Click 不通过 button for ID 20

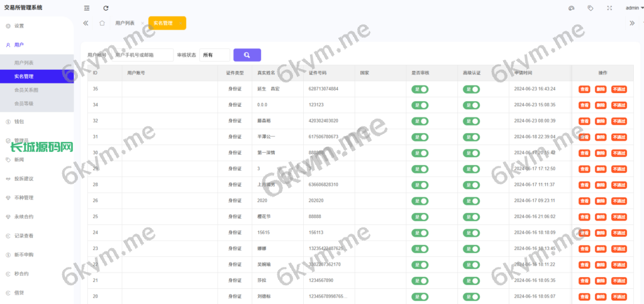coord(619,296)
